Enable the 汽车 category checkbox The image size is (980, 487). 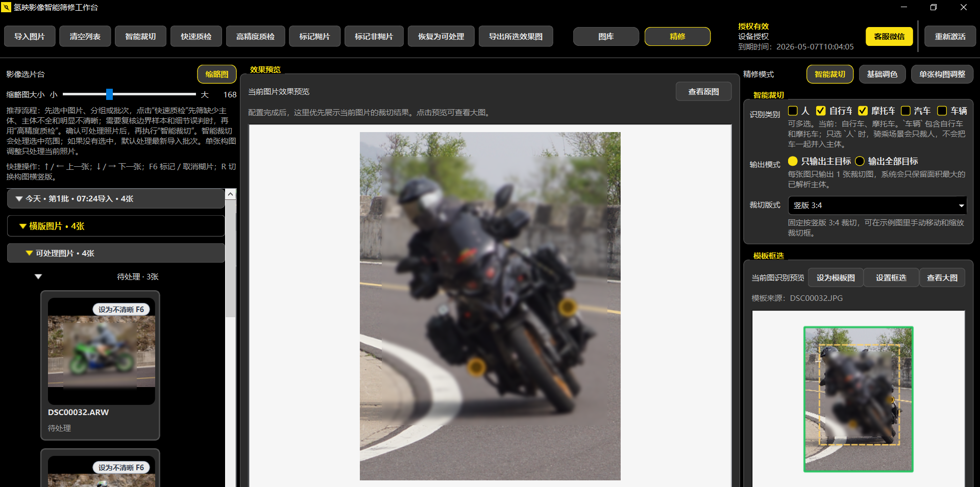click(905, 111)
